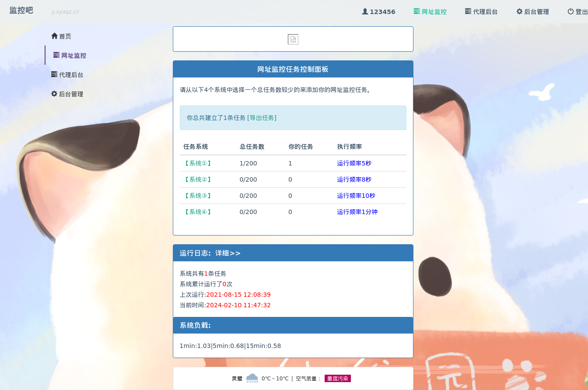Click the 网址监控任务控制面板 panel heading
This screenshot has width=588, height=390.
point(293,69)
